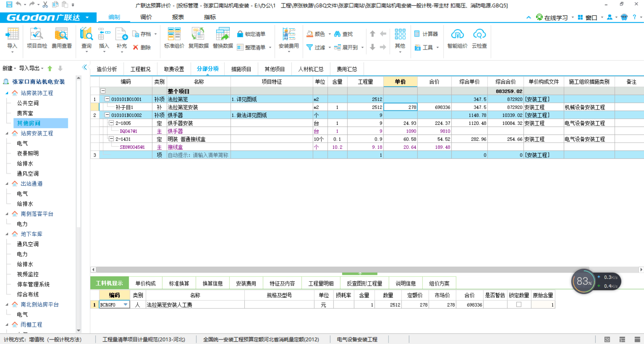Open the 新建 new dropdown
The image size is (644, 344).
click(9, 68)
